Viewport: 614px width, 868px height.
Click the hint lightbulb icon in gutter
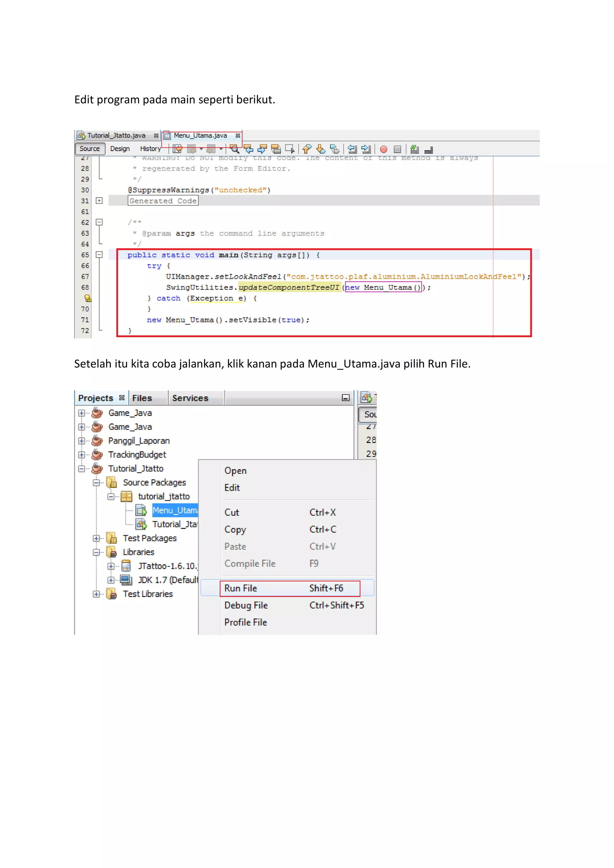coord(87,298)
